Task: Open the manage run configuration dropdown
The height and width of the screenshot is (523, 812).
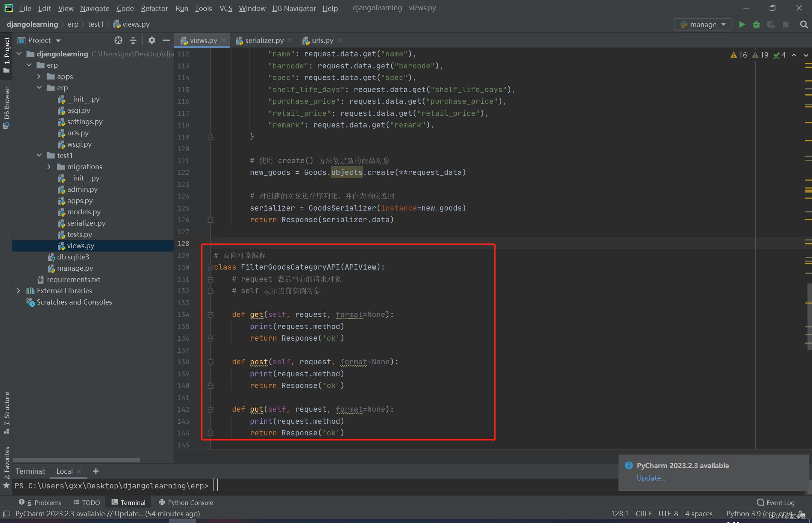Action: [x=702, y=24]
